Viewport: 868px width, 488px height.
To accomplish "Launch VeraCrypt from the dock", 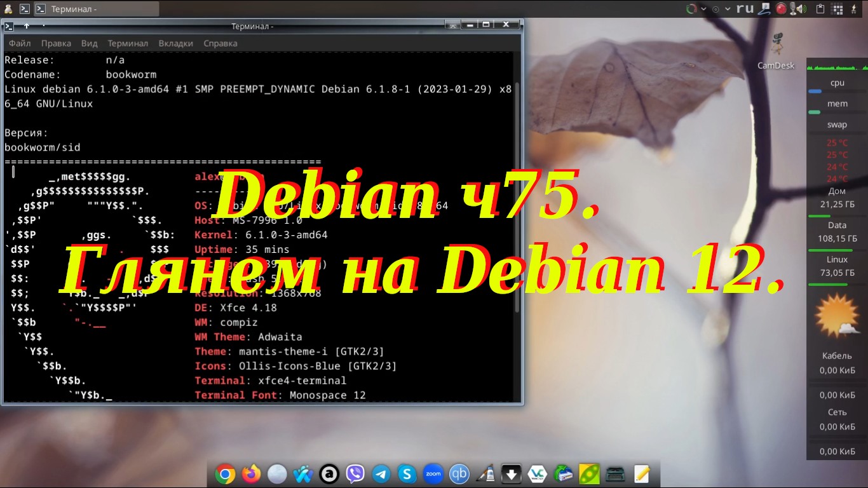I will pyautogui.click(x=538, y=473).
